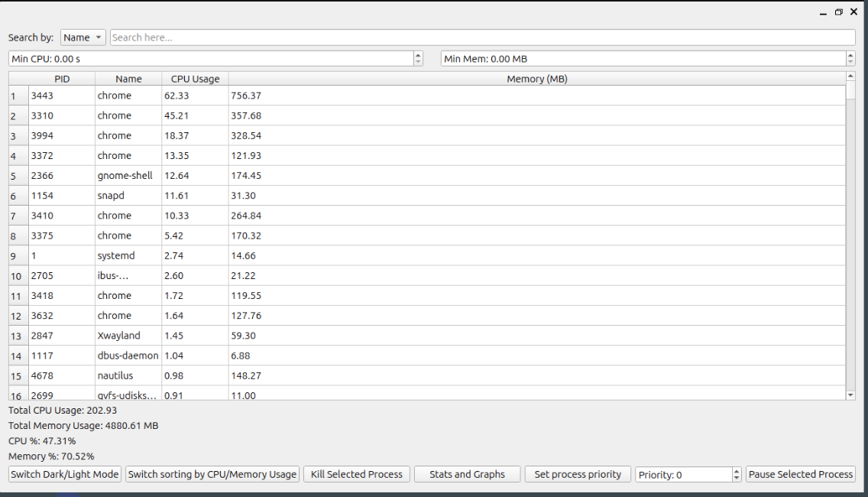The image size is (868, 497).
Task: Open Stats and Graphs
Action: tap(467, 474)
